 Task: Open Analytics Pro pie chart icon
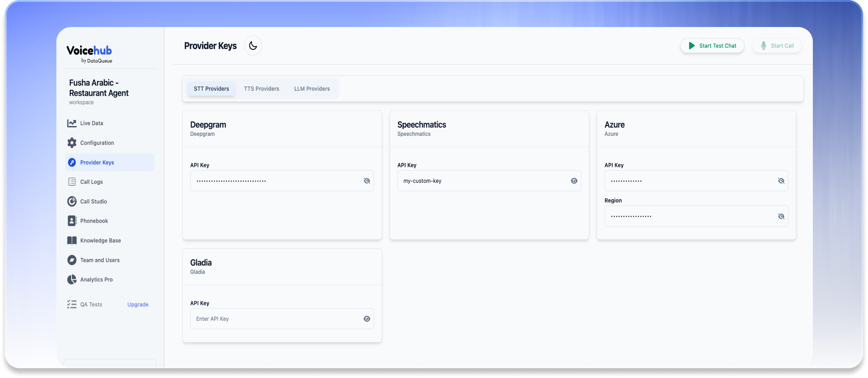click(x=72, y=279)
